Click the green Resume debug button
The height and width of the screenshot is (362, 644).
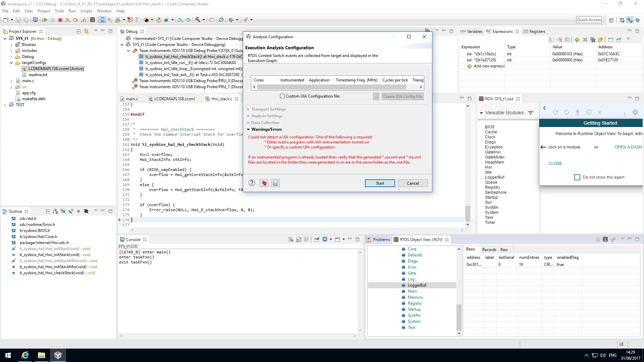[x=44, y=20]
